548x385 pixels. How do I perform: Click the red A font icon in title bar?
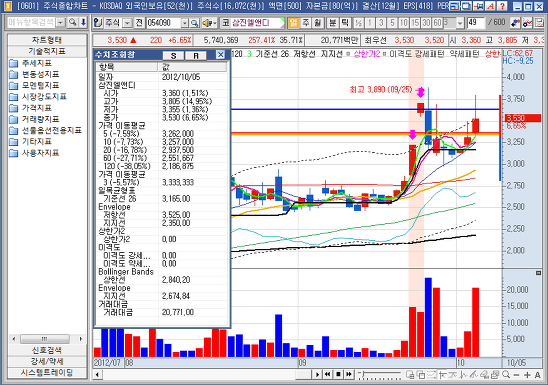click(x=491, y=6)
